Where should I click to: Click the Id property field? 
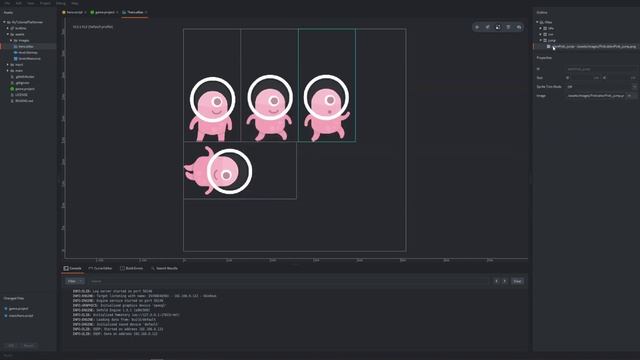(602, 69)
